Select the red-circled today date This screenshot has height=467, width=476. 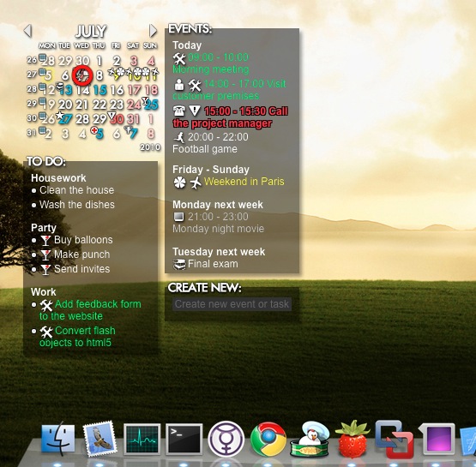point(82,75)
